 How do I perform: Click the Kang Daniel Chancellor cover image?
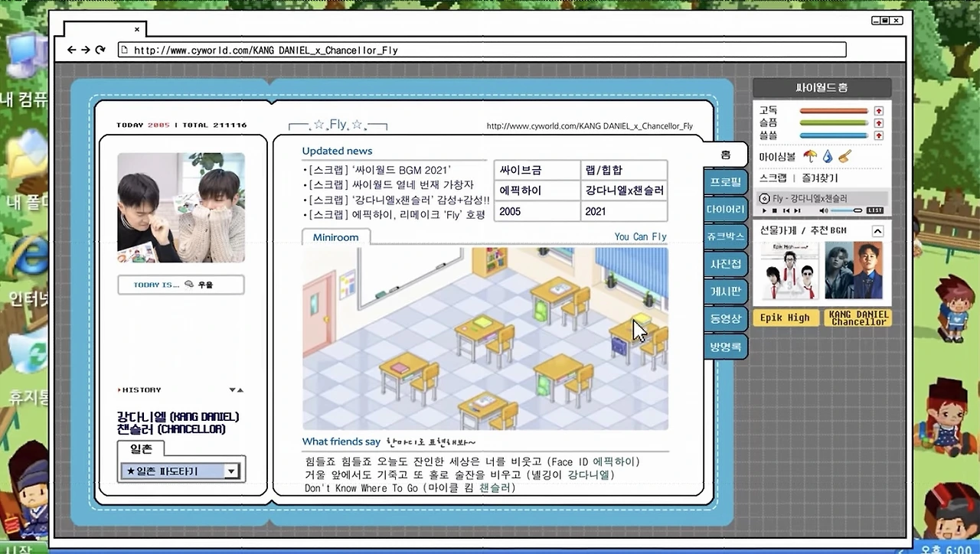(854, 271)
